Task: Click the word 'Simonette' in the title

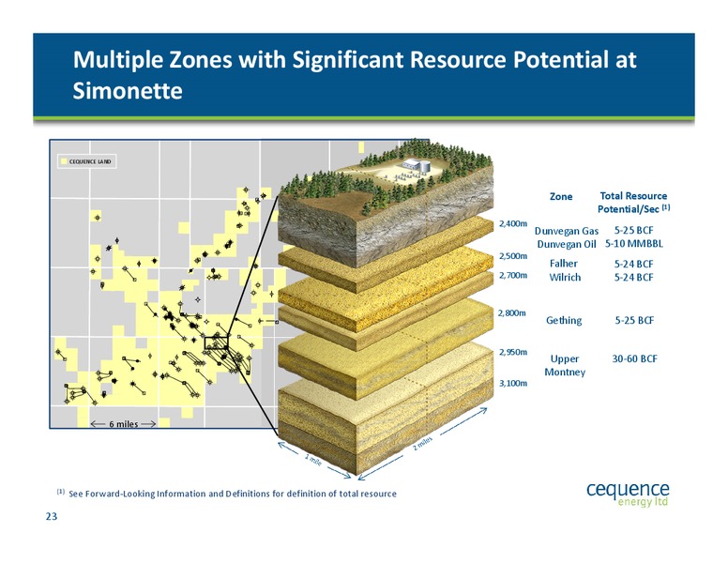Action: click(x=128, y=91)
